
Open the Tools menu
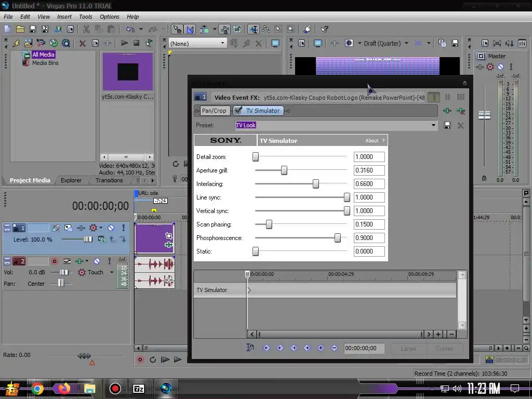point(86,17)
